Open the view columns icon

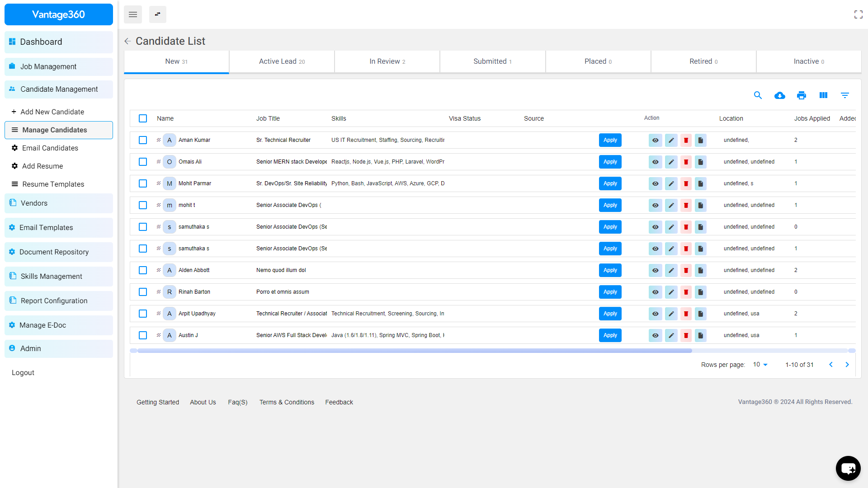(x=823, y=95)
